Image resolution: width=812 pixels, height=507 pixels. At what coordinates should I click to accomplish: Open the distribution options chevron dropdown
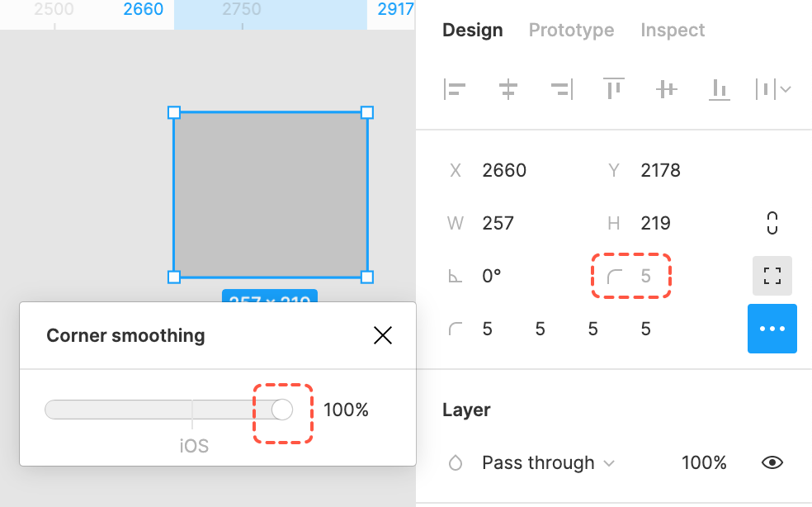786,89
